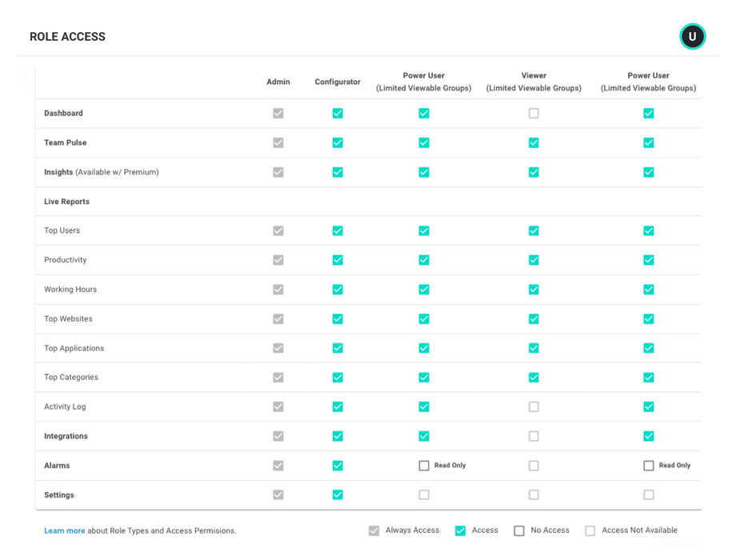Disable Productivity access for Viewer

tap(534, 259)
